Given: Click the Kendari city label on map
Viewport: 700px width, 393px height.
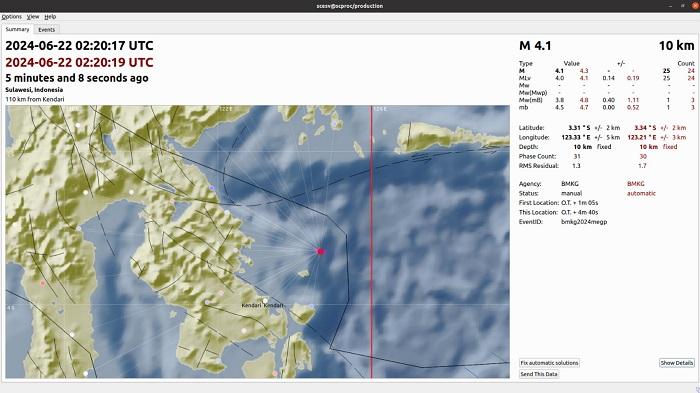Looking at the screenshot, I should 262,305.
